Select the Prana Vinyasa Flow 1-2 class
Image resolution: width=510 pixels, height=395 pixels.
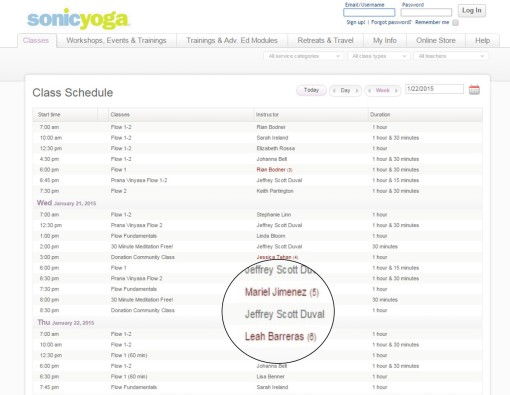[x=139, y=180]
